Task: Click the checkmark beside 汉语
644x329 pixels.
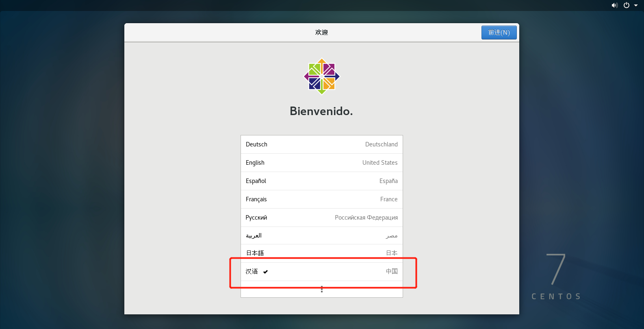Action: 265,272
